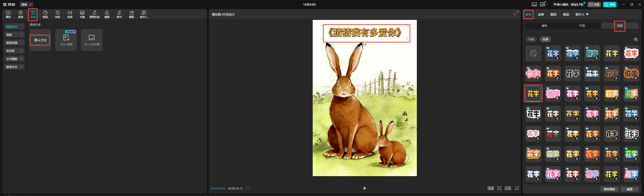Image resolution: width=644 pixels, height=196 pixels.
Task: Expand the 花字库 category in sidebar
Action: click(x=14, y=51)
